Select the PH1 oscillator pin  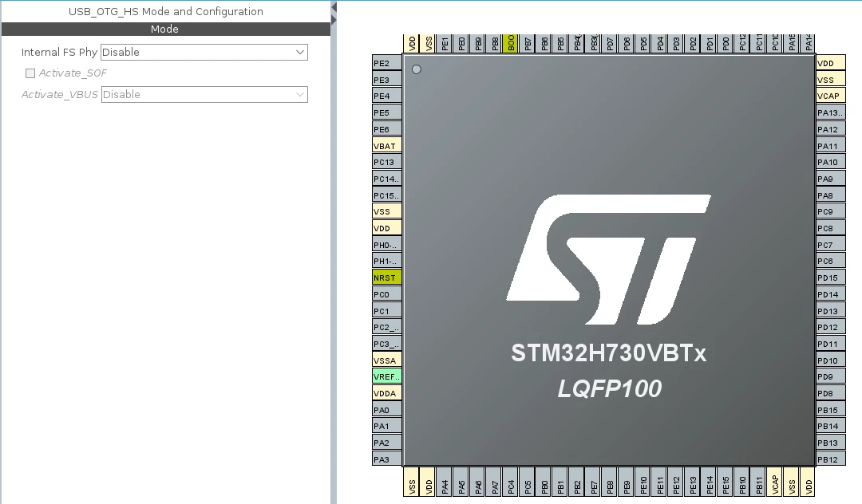tap(387, 261)
